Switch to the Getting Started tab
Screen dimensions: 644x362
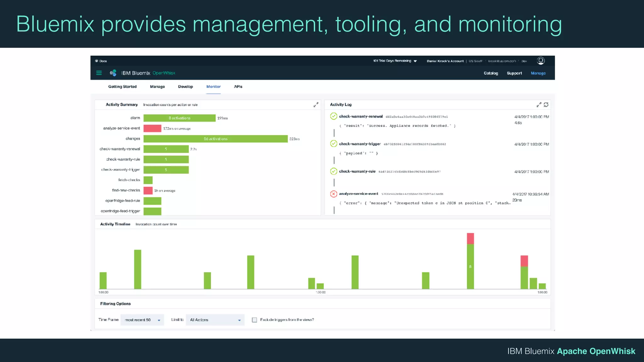[x=122, y=87]
